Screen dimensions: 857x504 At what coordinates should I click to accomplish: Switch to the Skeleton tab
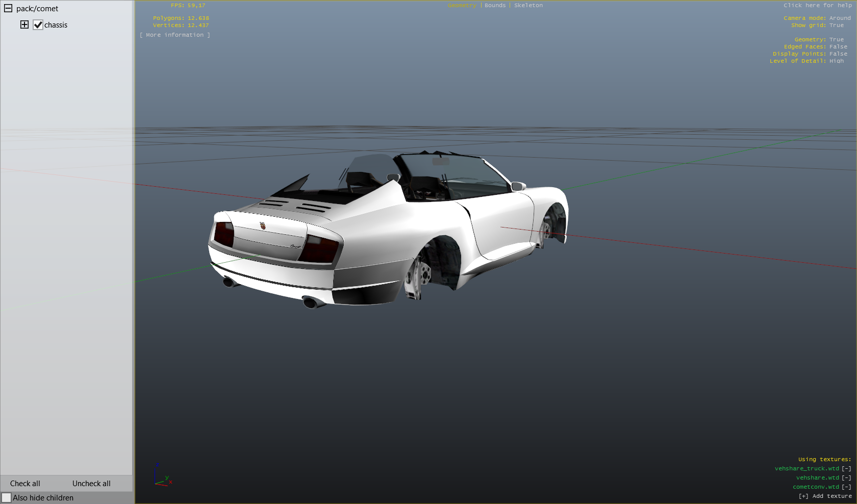[528, 5]
